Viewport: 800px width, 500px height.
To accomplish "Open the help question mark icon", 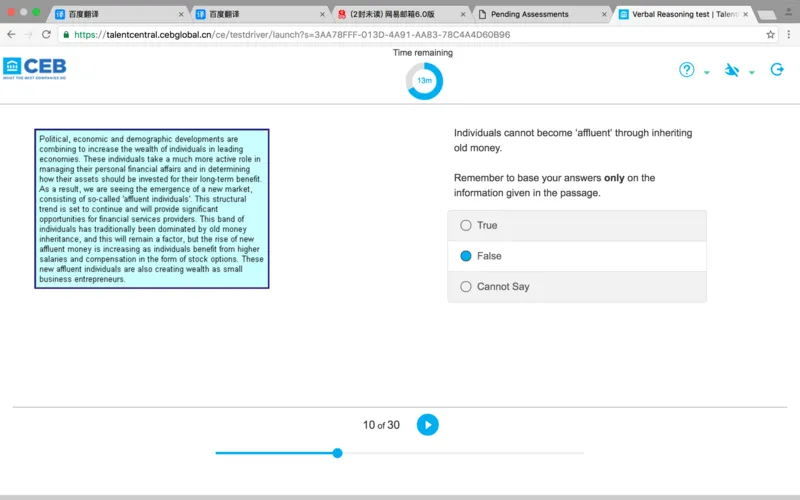I will pos(687,70).
